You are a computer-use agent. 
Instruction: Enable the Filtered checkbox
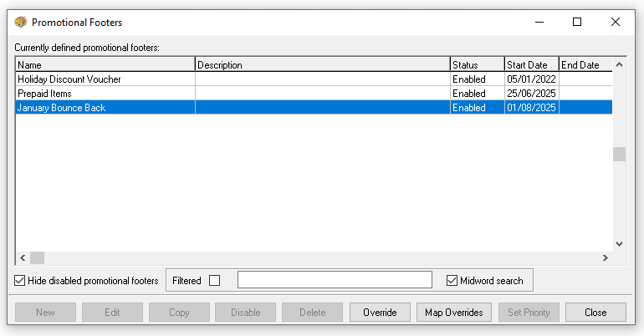tap(214, 281)
